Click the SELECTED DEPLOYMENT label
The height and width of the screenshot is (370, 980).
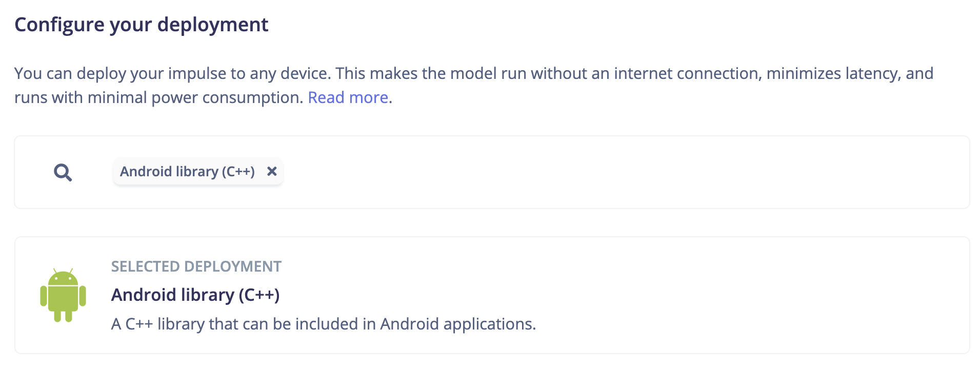pyautogui.click(x=196, y=266)
